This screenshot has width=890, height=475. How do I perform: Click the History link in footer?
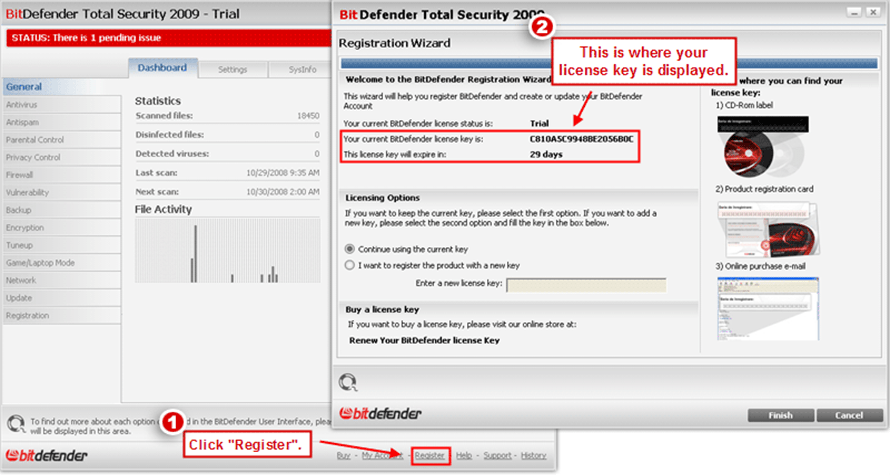[x=534, y=456]
